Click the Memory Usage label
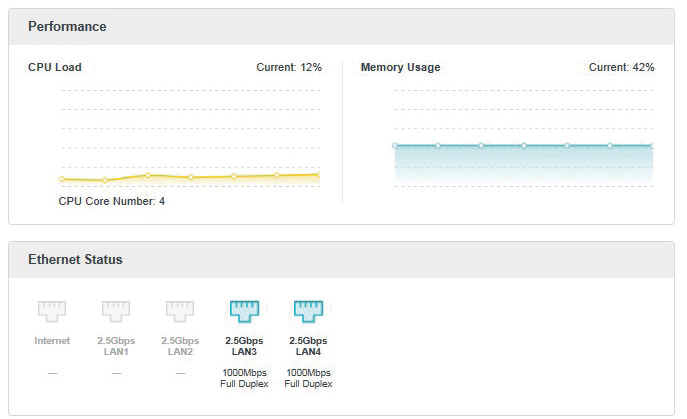Screen dimensions: 687x419 (x=400, y=67)
